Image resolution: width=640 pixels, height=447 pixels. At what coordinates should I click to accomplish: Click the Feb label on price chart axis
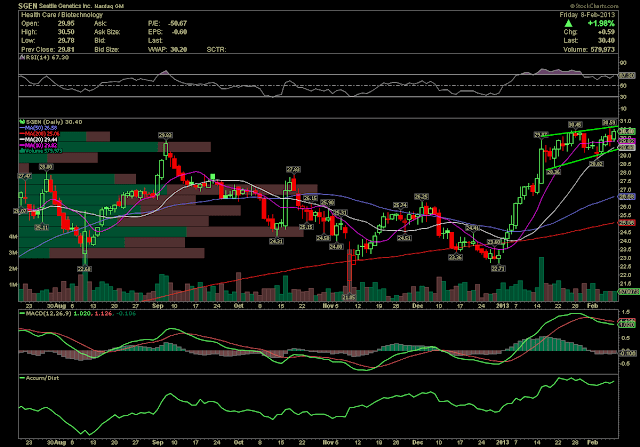592,305
